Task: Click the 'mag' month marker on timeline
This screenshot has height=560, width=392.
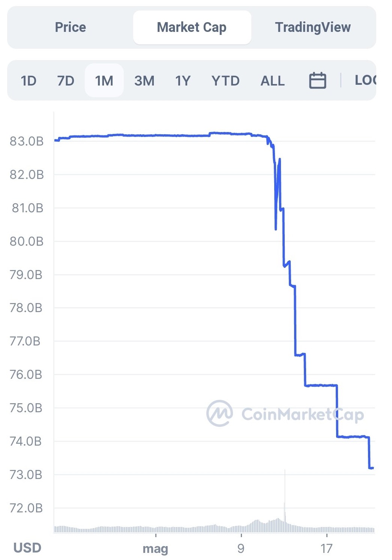Action: [155, 549]
